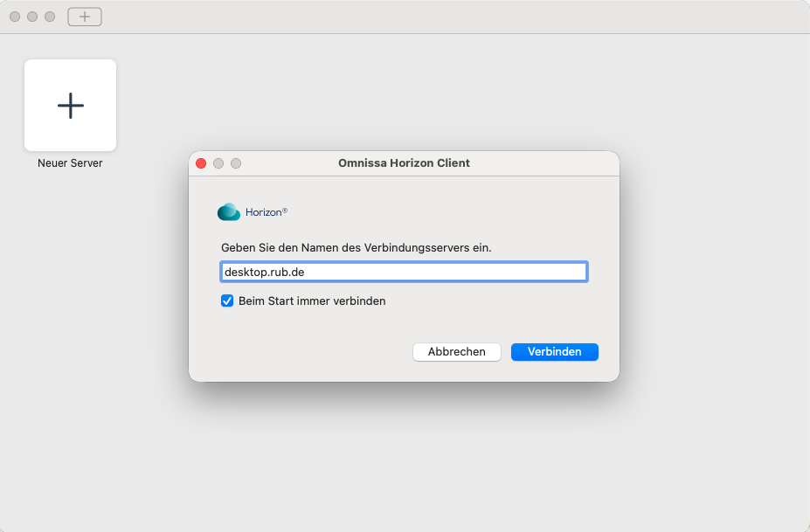Click the Verbinden button
Screen dimensions: 810x532
[x=555, y=352]
